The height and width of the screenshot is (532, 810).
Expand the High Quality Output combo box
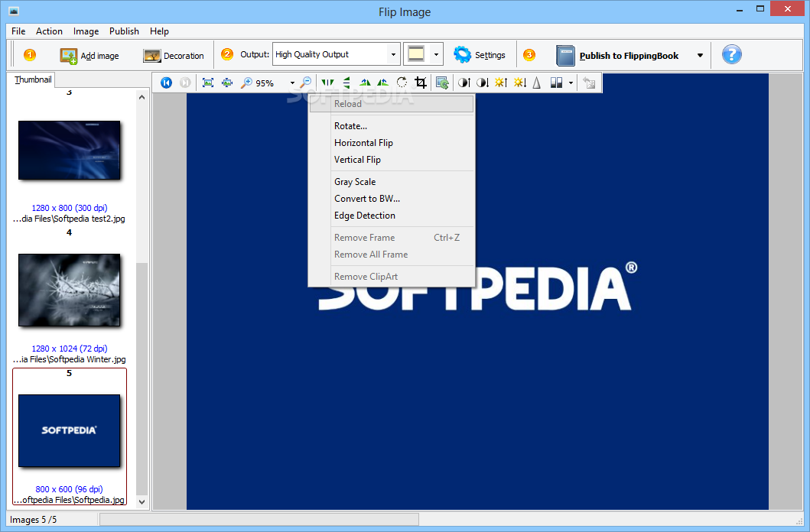[x=393, y=54]
